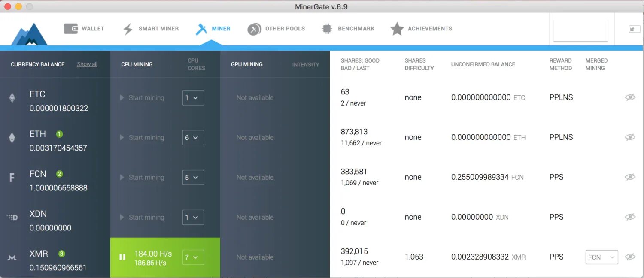Click the PPS reward method for XDN
The width and height of the screenshot is (644, 278).
(556, 217)
